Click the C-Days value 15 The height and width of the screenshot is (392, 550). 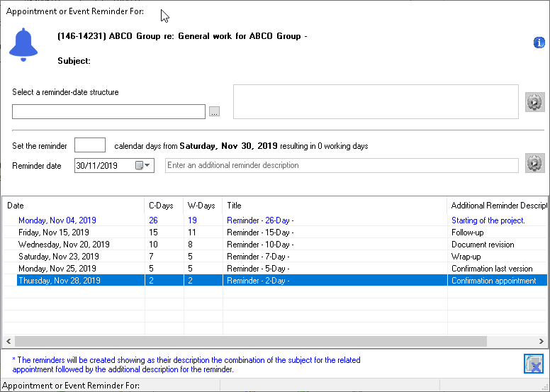point(153,233)
